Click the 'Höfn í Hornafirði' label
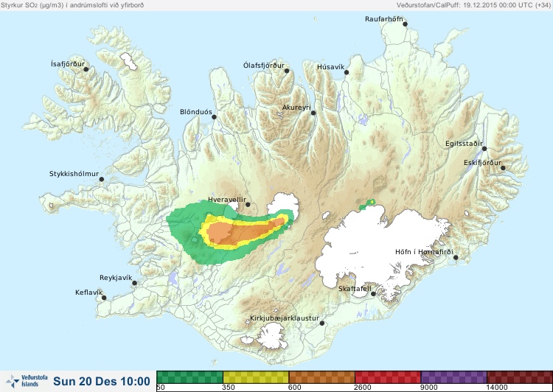553x392 pixels. click(x=424, y=252)
